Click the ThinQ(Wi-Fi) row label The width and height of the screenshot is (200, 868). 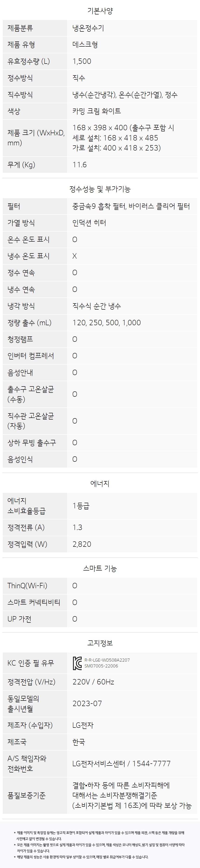[x=27, y=586]
